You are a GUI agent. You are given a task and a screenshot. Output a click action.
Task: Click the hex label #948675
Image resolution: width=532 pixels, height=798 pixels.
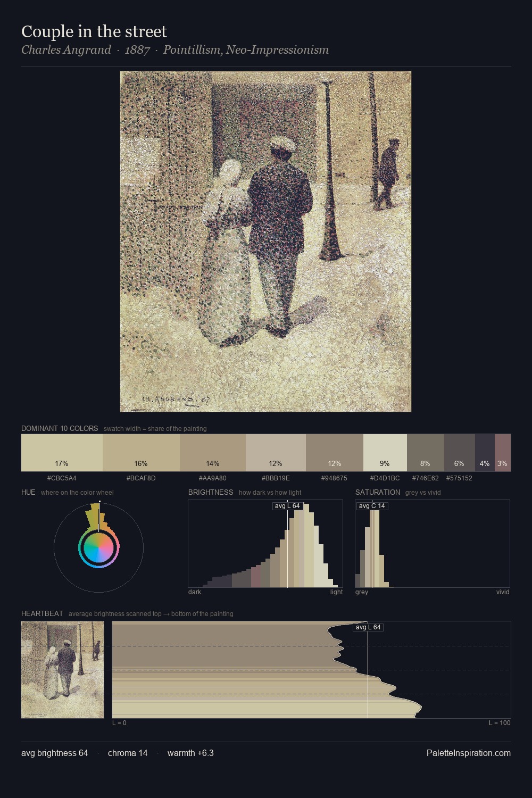334,478
